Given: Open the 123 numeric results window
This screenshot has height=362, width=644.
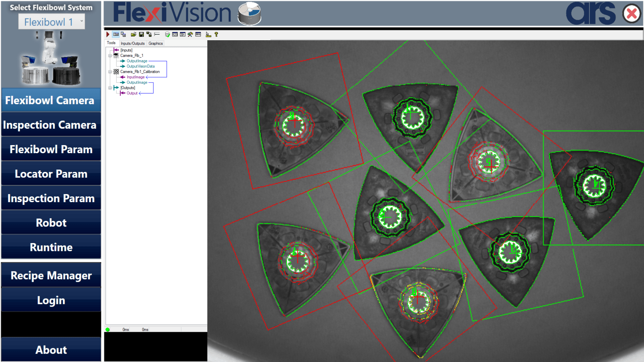Looking at the screenshot, I should point(175,34).
